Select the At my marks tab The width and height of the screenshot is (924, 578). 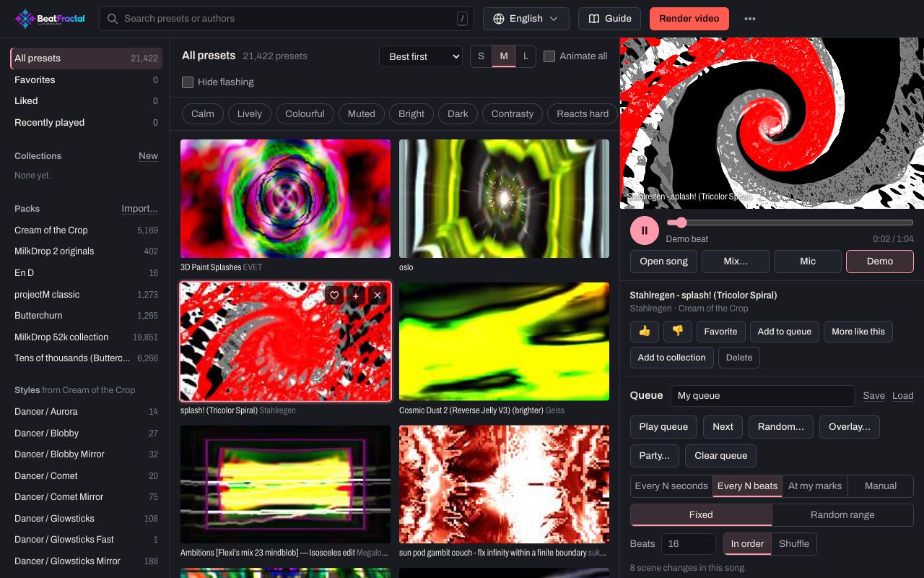[x=815, y=486]
